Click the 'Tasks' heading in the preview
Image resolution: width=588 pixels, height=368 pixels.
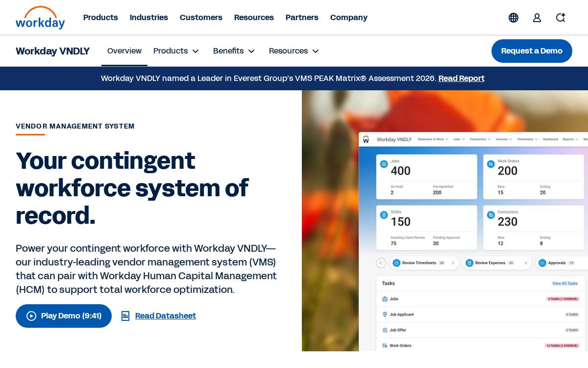coord(388,284)
